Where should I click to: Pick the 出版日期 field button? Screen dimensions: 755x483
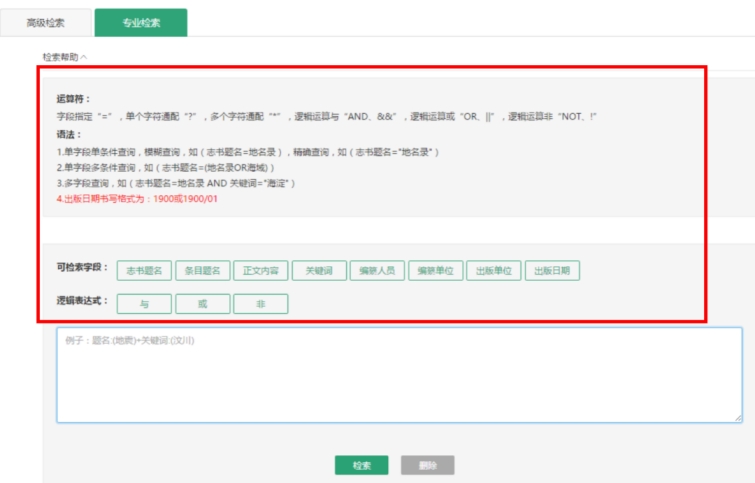coord(552,270)
